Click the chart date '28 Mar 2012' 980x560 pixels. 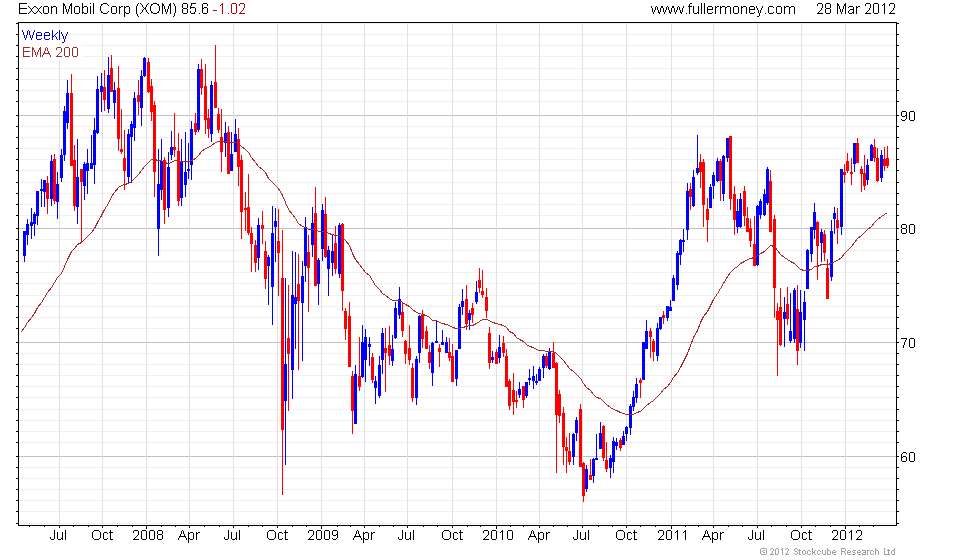856,9
